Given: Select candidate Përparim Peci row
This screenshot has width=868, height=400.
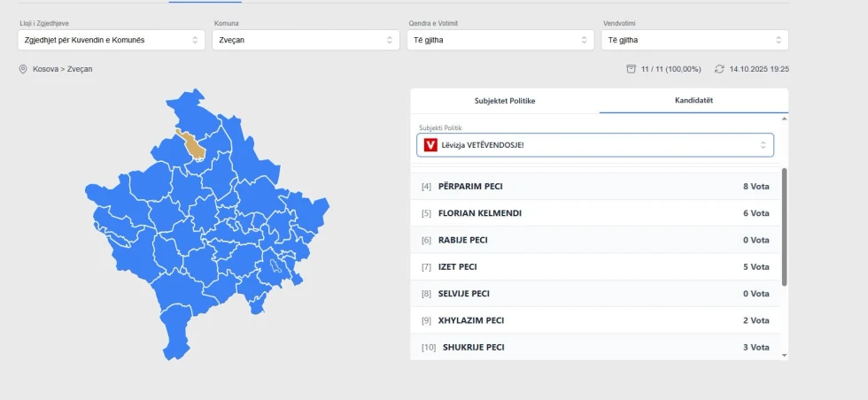Looking at the screenshot, I should 595,187.
